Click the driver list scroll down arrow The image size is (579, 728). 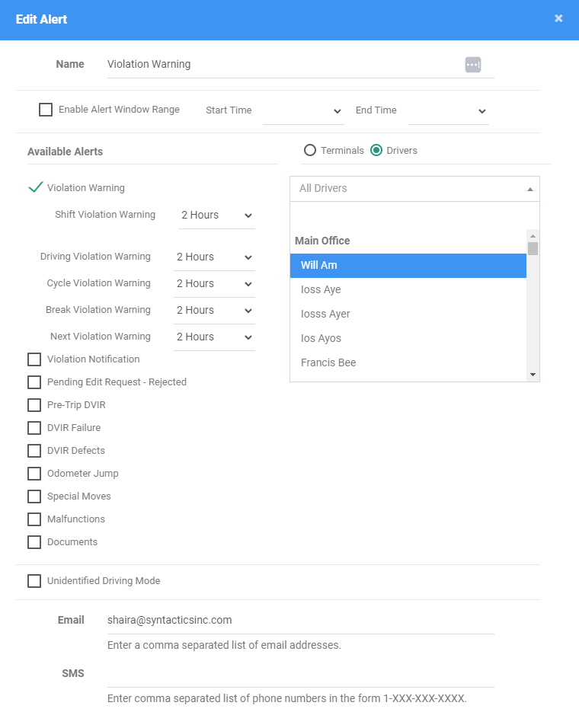click(x=533, y=374)
